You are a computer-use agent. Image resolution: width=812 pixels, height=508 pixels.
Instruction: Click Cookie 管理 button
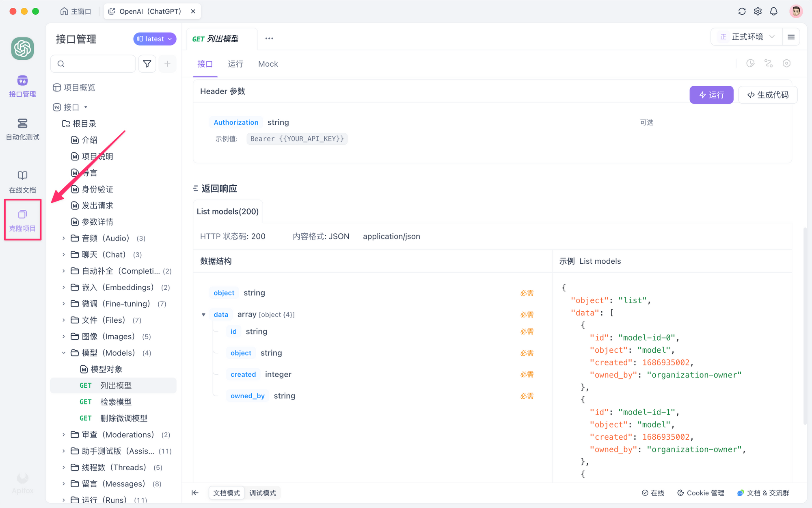coord(702,492)
